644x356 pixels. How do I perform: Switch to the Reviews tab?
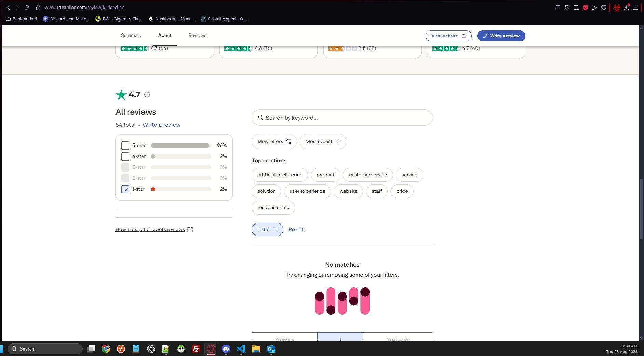click(x=197, y=36)
